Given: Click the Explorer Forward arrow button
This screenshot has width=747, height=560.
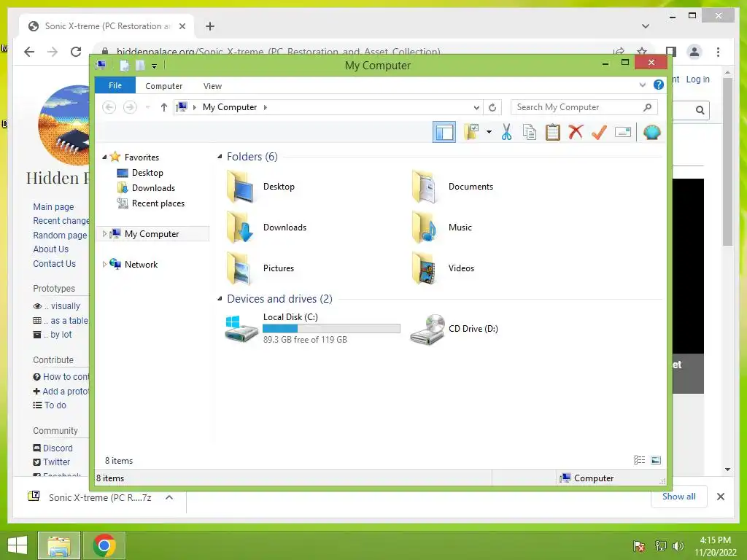Looking at the screenshot, I should [130, 107].
